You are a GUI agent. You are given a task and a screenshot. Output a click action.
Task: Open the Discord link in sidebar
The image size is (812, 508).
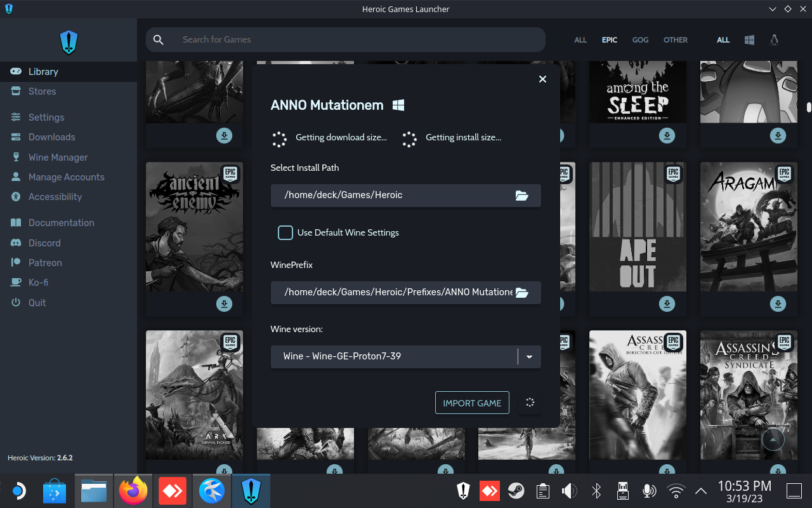(69, 243)
